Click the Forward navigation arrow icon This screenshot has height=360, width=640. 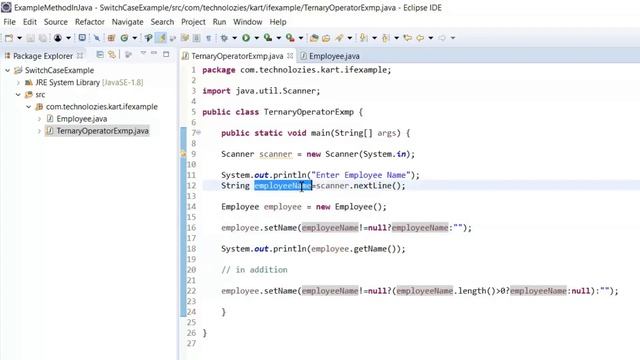[442, 38]
